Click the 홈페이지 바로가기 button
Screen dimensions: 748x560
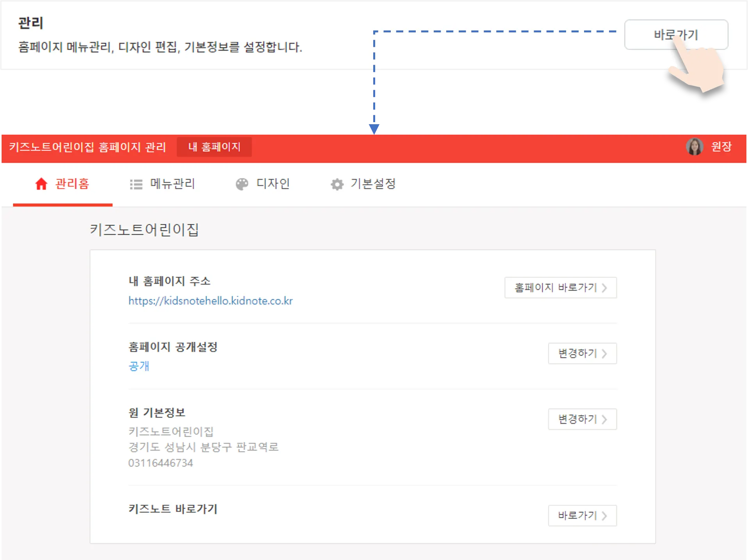[561, 288]
